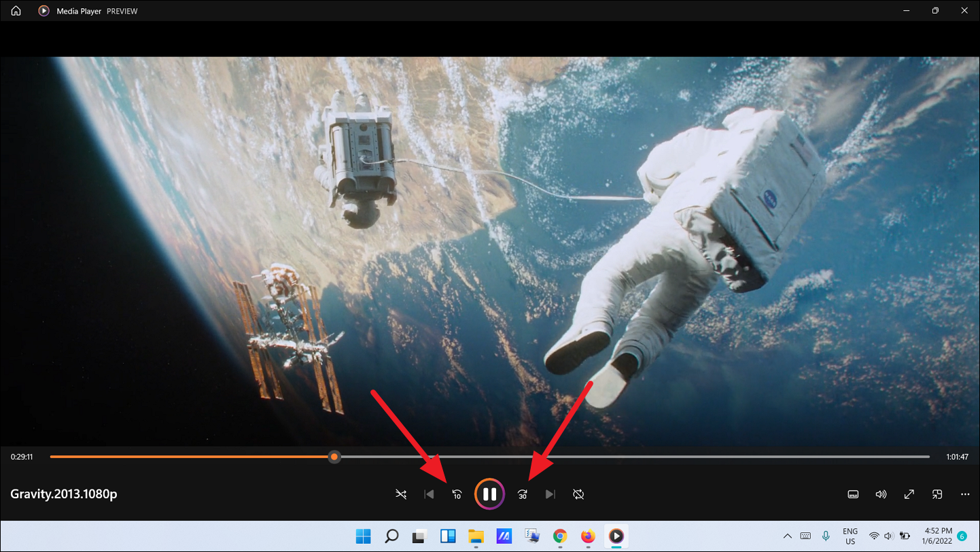Toggle shuffle playback
Screen dimensions: 980x552
point(401,494)
